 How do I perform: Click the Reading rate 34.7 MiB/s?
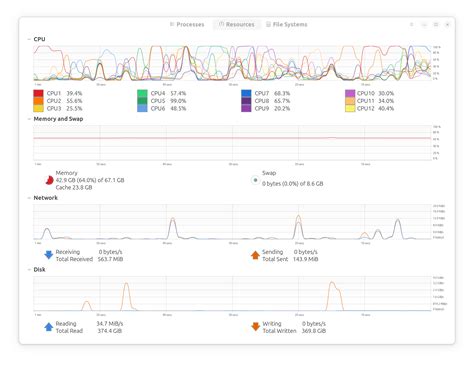point(110,324)
